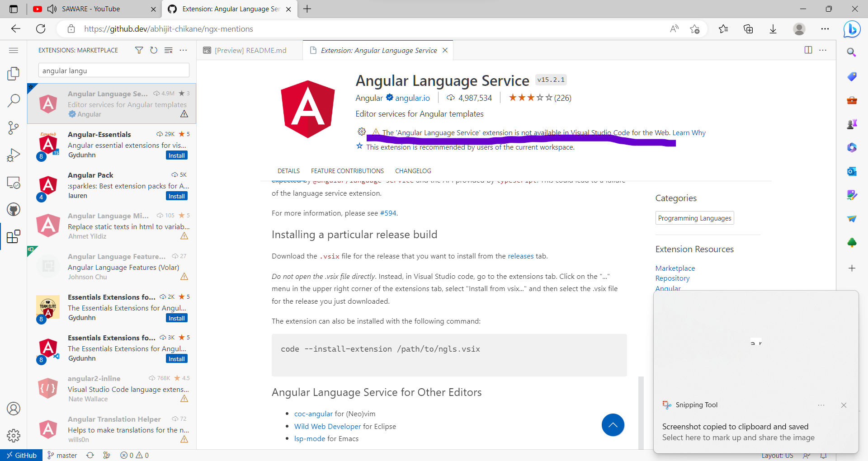
Task: Select the Source Control icon
Action: (x=13, y=128)
